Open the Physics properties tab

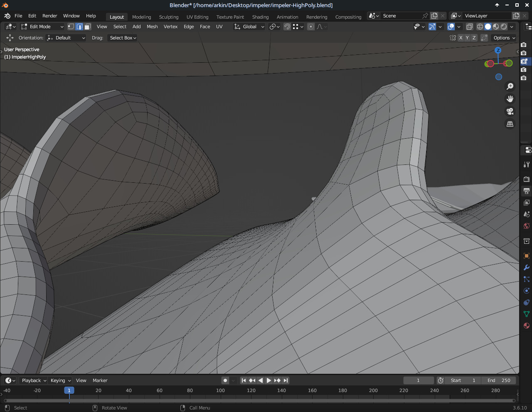(527, 291)
